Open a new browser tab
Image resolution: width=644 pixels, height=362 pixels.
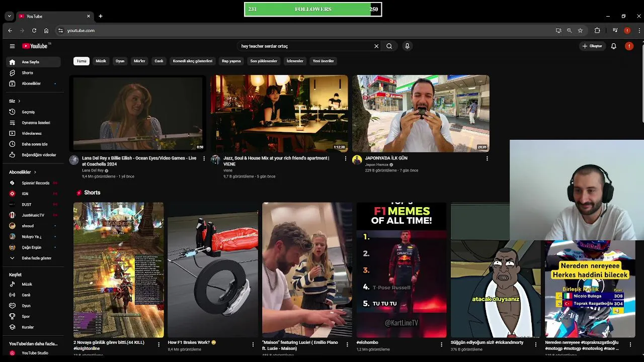click(100, 16)
